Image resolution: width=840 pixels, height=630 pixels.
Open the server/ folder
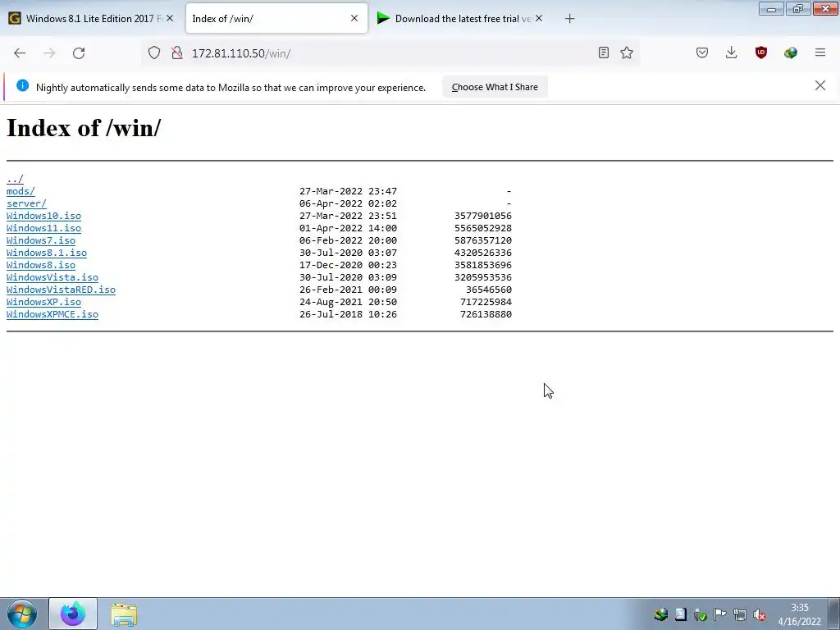26,203
